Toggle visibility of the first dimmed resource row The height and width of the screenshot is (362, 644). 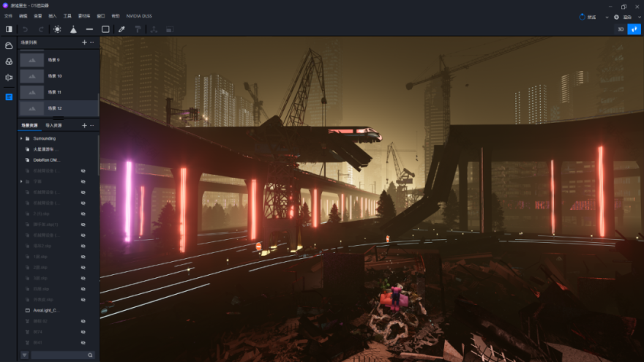point(83,170)
